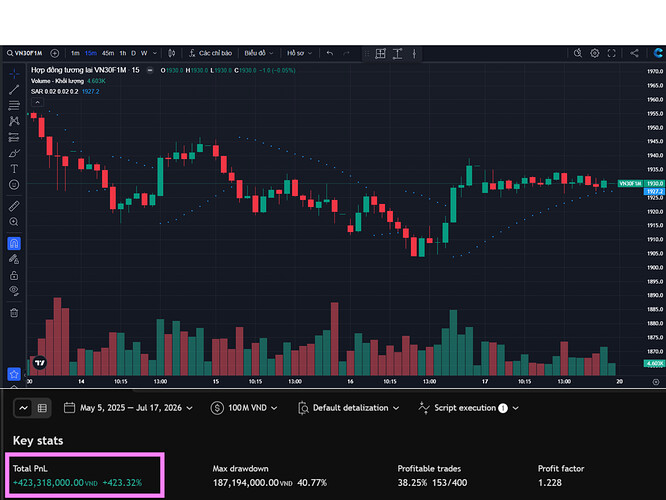Expand the date range May 5, 2025 dropdown
666x500 pixels.
click(128, 408)
